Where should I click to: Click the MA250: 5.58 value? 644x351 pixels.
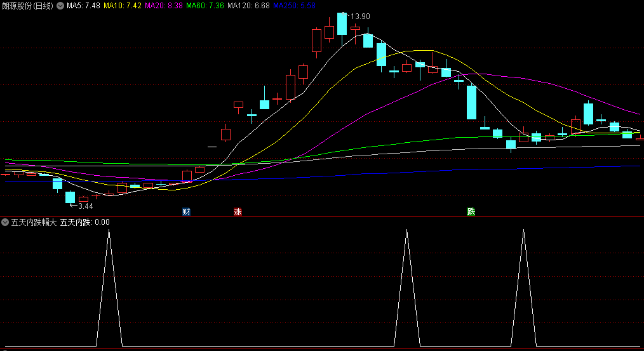(x=294, y=6)
